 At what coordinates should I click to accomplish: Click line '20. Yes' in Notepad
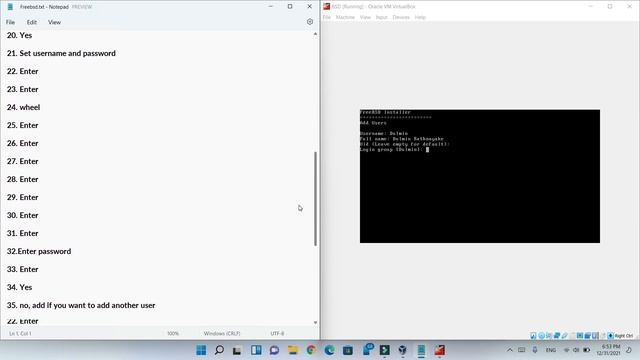click(x=19, y=35)
